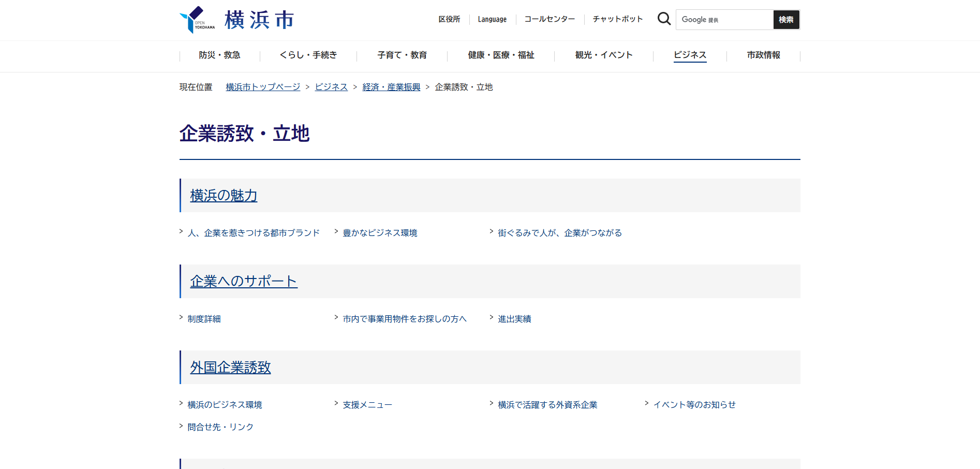Open 人、企業を惹きつける都市ブランド link
The height and width of the screenshot is (469, 980).
point(254,233)
